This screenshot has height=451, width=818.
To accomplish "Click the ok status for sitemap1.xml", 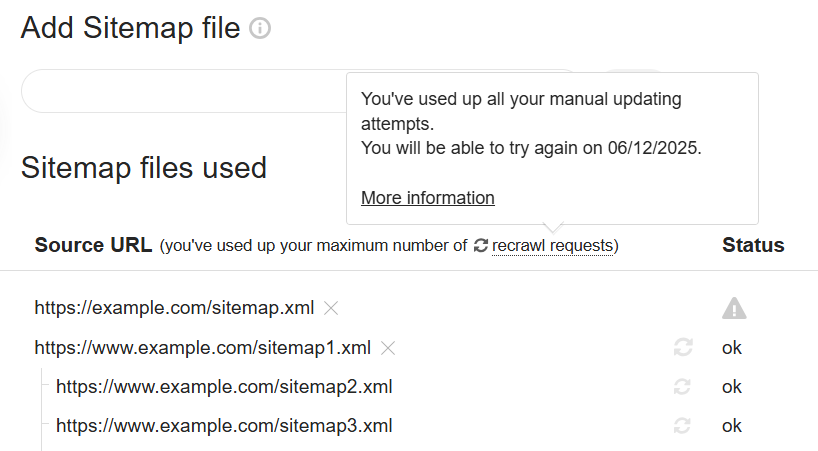I will 732,348.
